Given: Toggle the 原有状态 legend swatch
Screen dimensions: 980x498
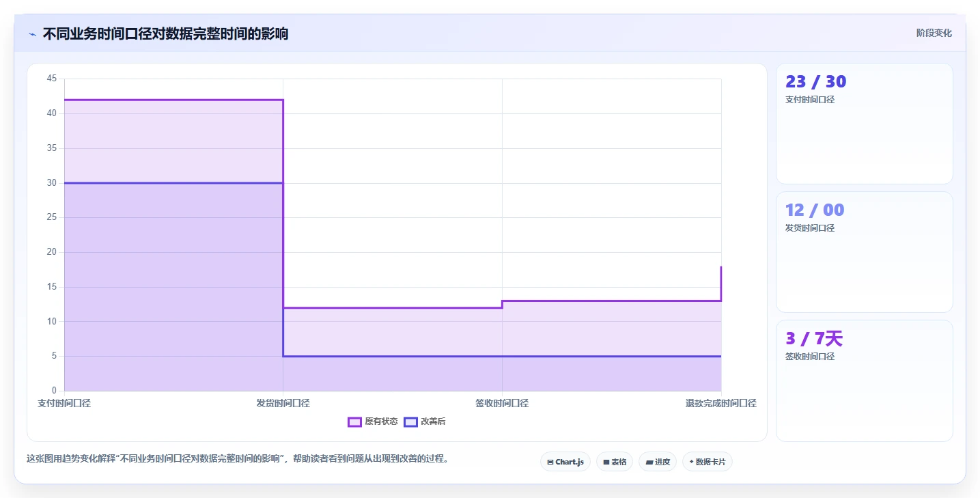Looking at the screenshot, I should click(x=354, y=422).
